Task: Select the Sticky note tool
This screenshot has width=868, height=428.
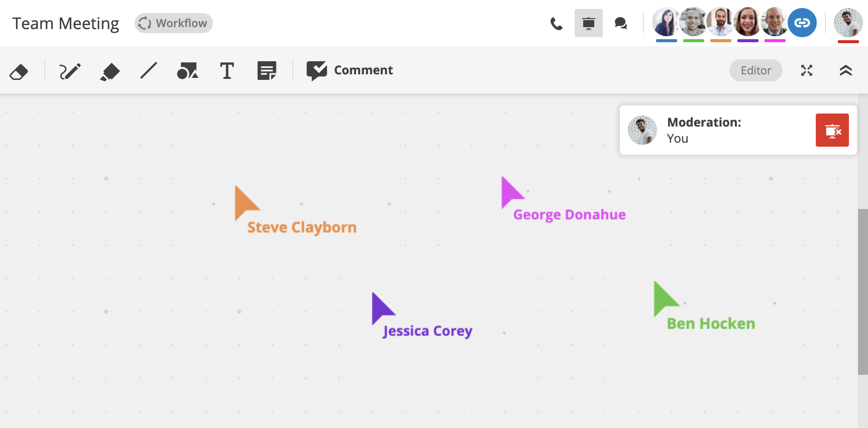Action: tap(267, 71)
